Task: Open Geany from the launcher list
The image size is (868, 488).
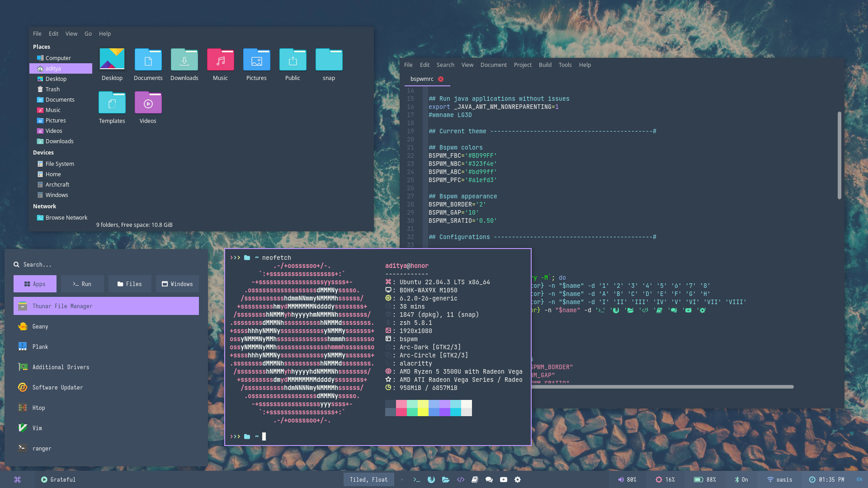Action: tap(40, 326)
